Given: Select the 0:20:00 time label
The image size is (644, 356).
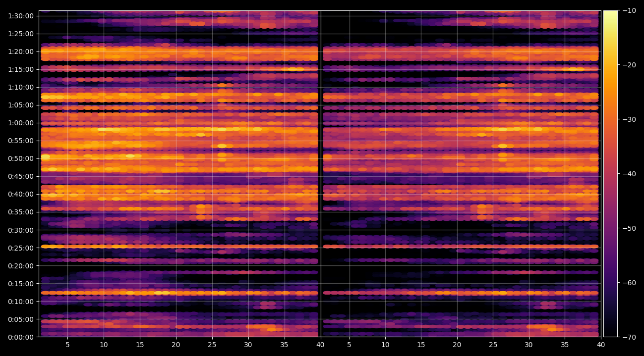Looking at the screenshot, I should point(21,265).
